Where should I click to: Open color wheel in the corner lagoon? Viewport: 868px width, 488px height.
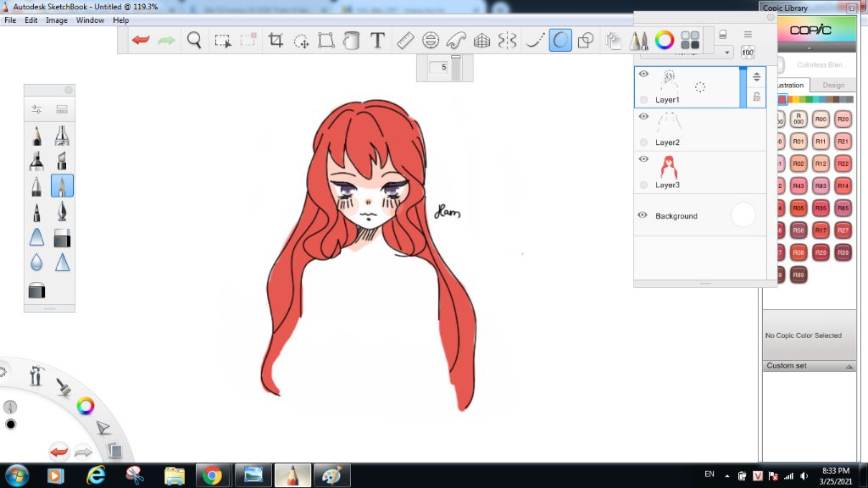(x=86, y=406)
